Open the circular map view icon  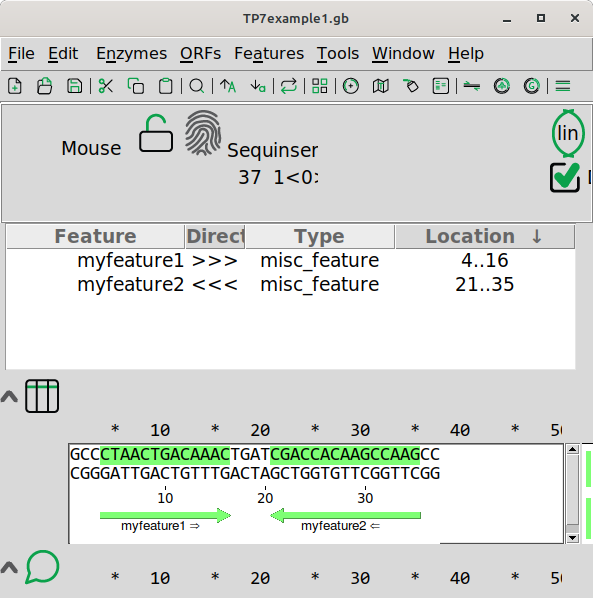click(350, 86)
